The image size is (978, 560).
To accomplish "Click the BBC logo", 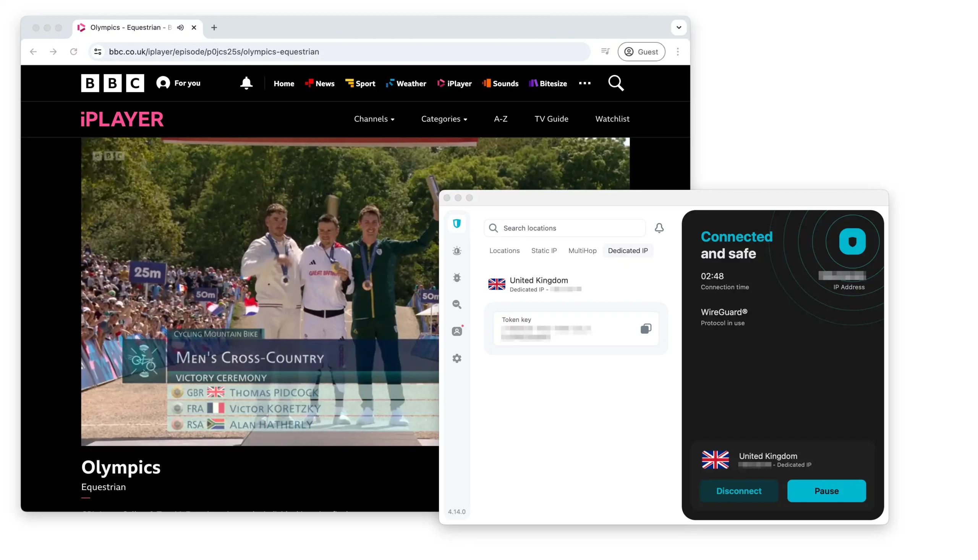I will [x=112, y=83].
